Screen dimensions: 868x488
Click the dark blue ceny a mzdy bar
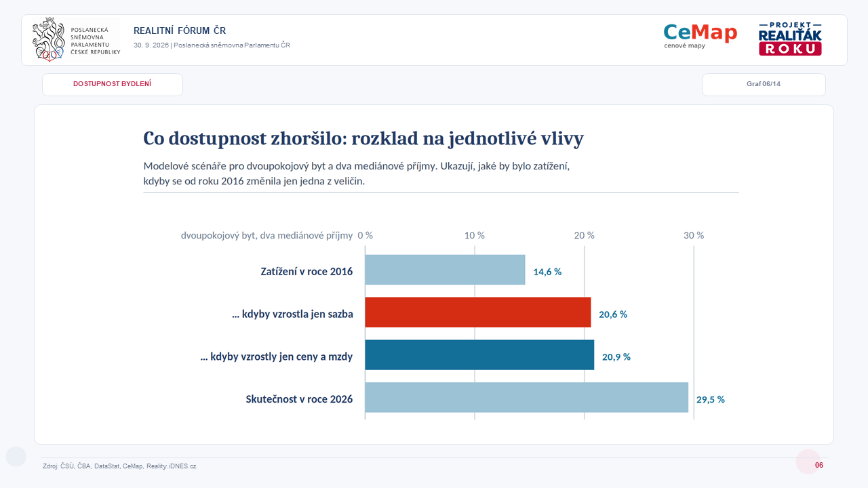479,355
